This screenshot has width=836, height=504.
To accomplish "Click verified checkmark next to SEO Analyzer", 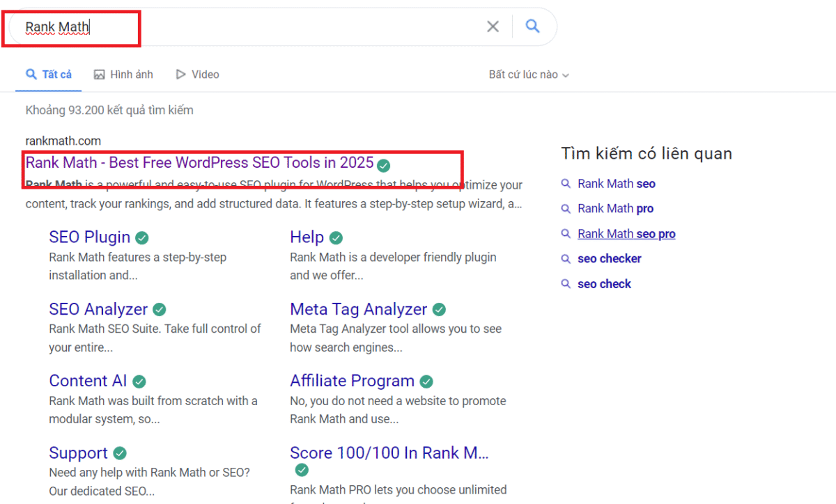I will pos(160,310).
